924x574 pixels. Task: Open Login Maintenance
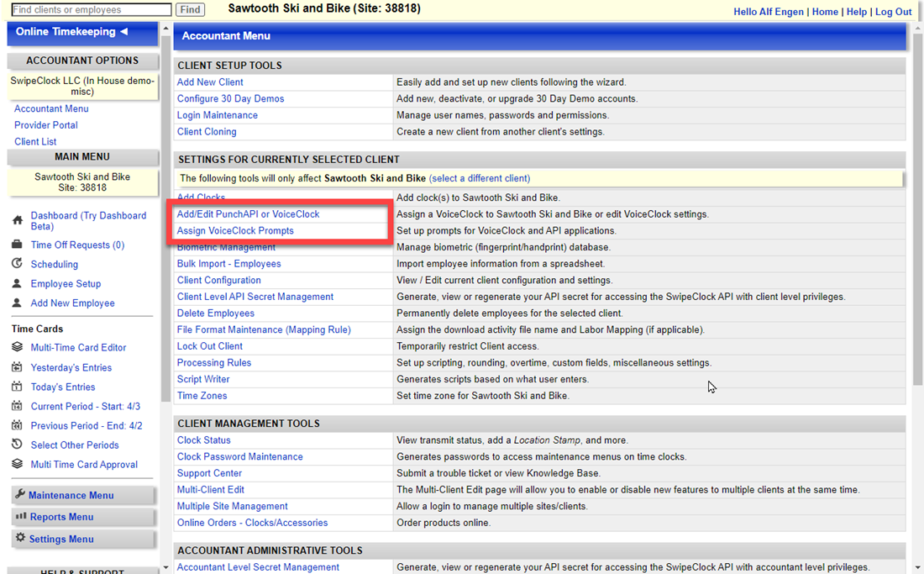point(218,115)
